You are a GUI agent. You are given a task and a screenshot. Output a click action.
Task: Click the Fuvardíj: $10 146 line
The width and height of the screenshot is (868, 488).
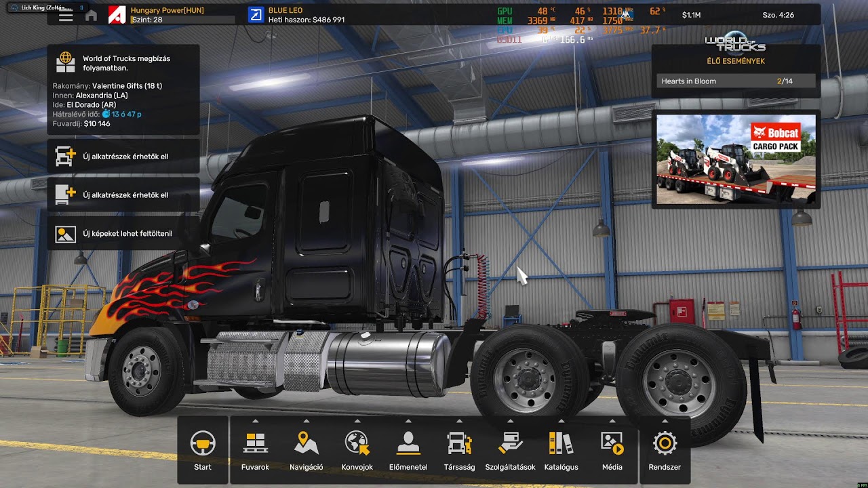point(81,124)
